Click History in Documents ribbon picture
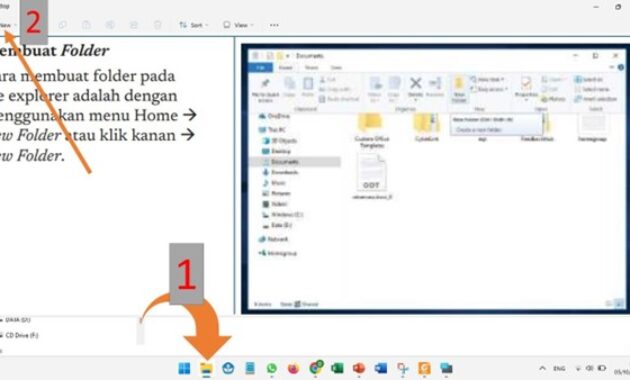The width and height of the screenshot is (630, 380). point(553,99)
